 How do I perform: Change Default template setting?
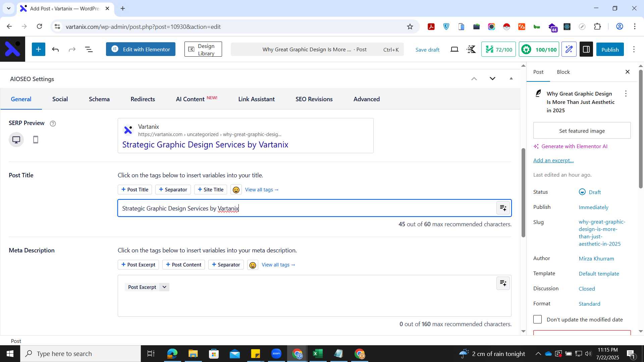point(599,274)
